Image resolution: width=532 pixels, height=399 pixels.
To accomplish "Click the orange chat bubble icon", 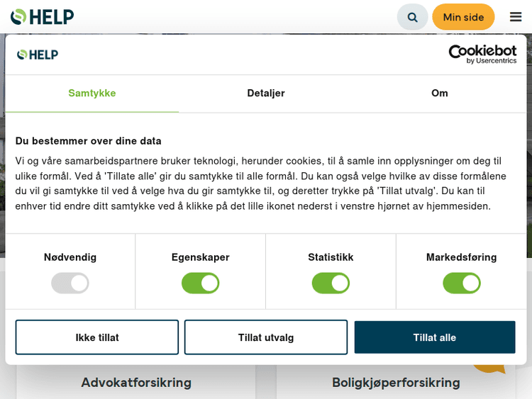I will 489,366.
